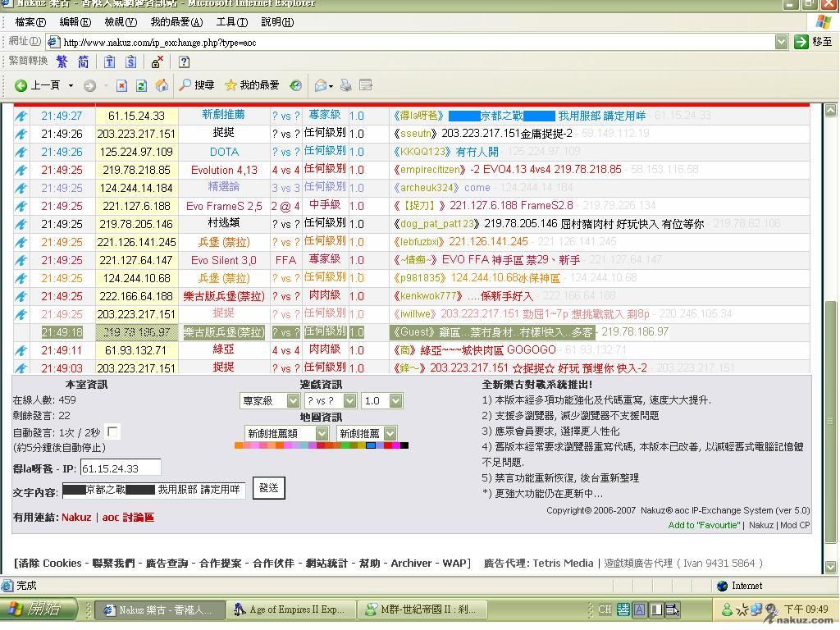Click Add to "Favourtie" link

click(x=704, y=526)
